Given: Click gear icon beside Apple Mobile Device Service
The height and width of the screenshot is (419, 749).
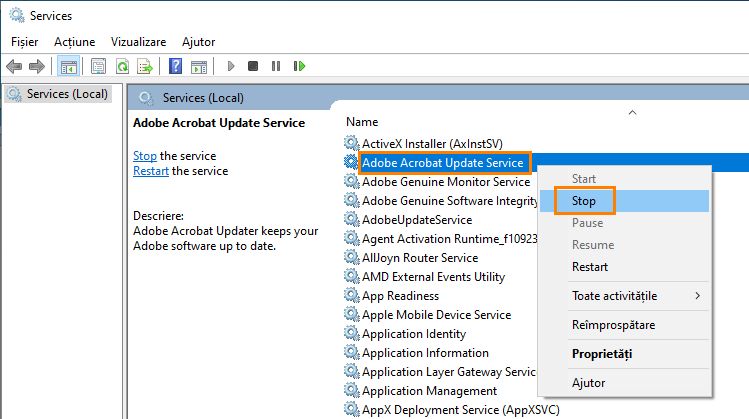Looking at the screenshot, I should tap(352, 314).
